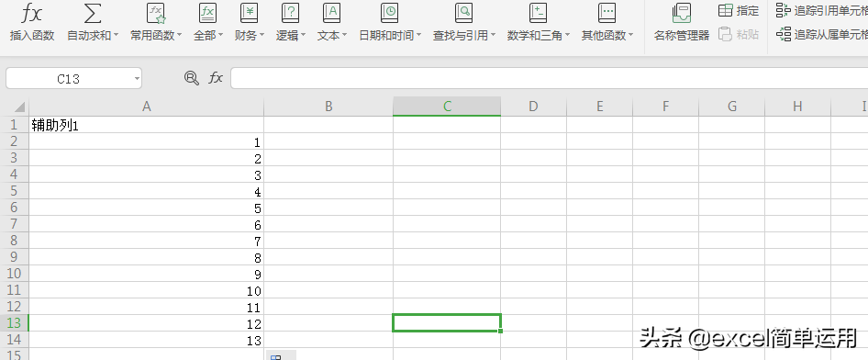The image size is (868, 360).
Task: Open the Name Box dropdown arrow
Action: pos(137,79)
